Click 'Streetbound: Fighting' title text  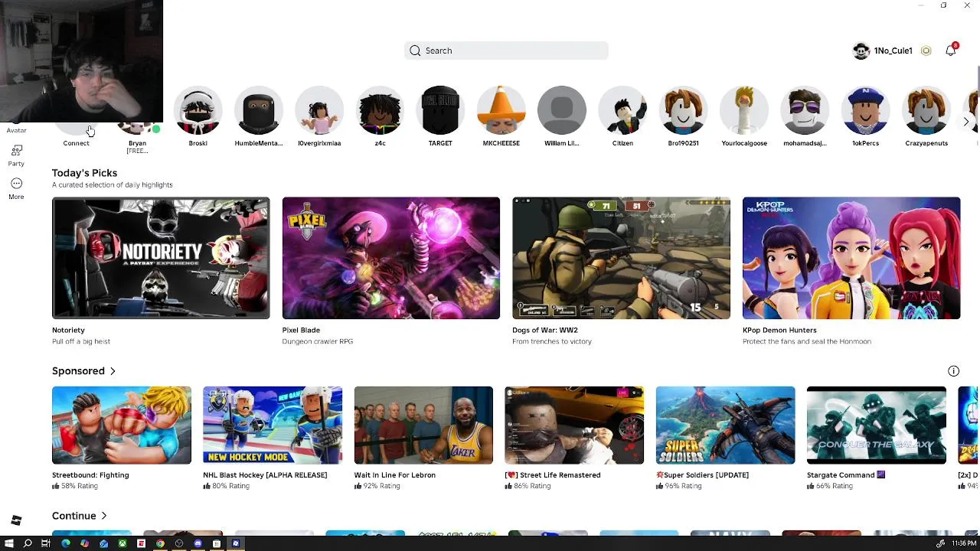click(90, 475)
